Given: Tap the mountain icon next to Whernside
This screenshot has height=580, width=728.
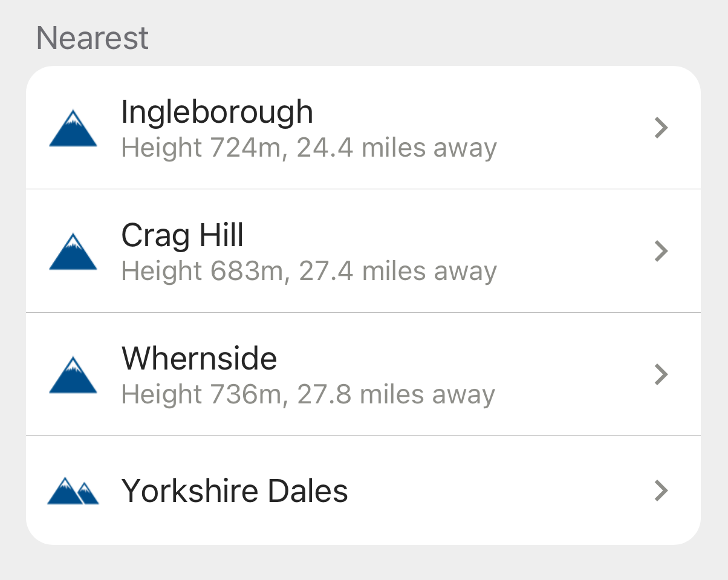Looking at the screenshot, I should point(73,376).
